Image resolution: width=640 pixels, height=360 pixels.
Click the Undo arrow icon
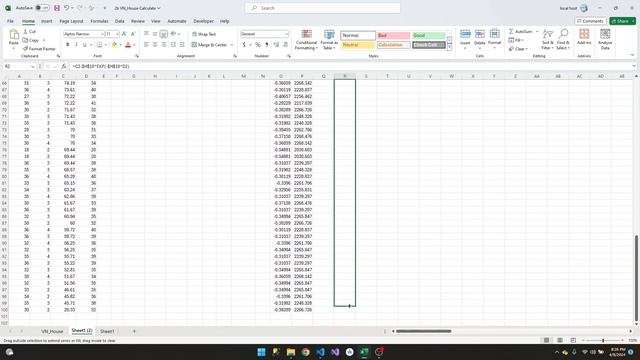tap(66, 8)
